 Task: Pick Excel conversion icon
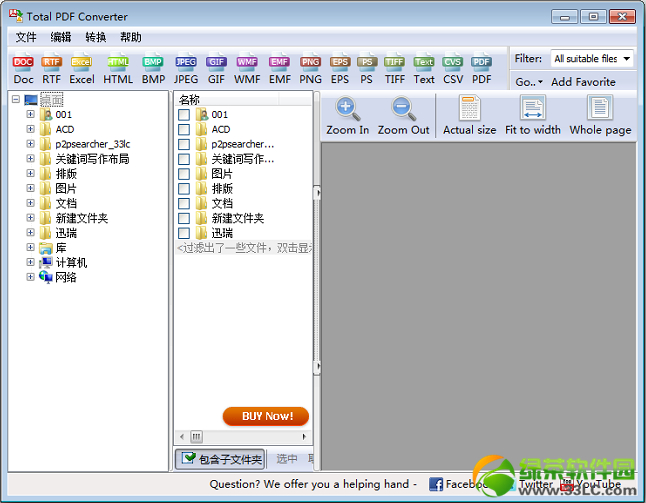pos(82,69)
